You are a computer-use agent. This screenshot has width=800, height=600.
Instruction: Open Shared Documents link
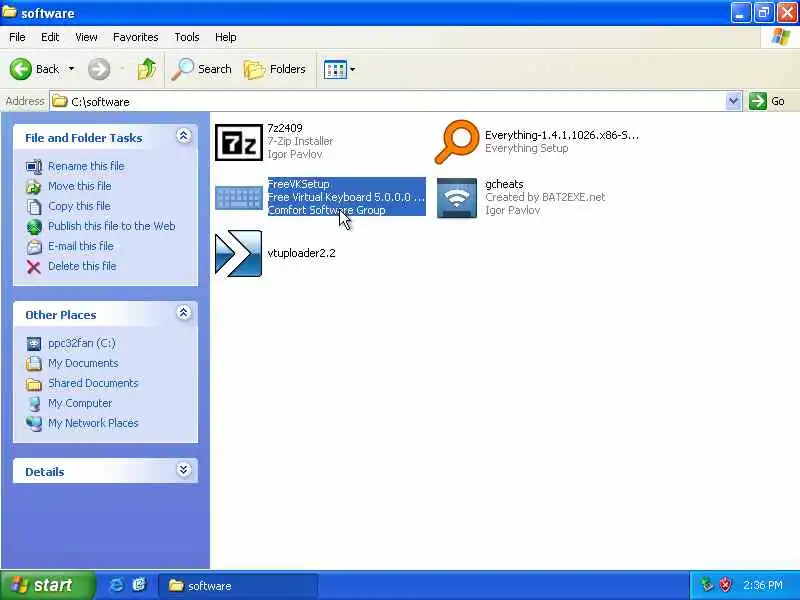(x=93, y=383)
